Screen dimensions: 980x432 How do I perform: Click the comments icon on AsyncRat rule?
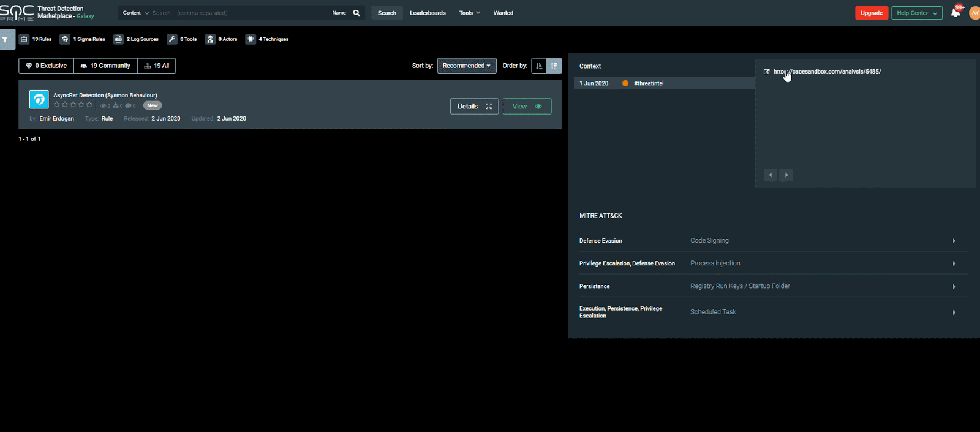tap(128, 106)
